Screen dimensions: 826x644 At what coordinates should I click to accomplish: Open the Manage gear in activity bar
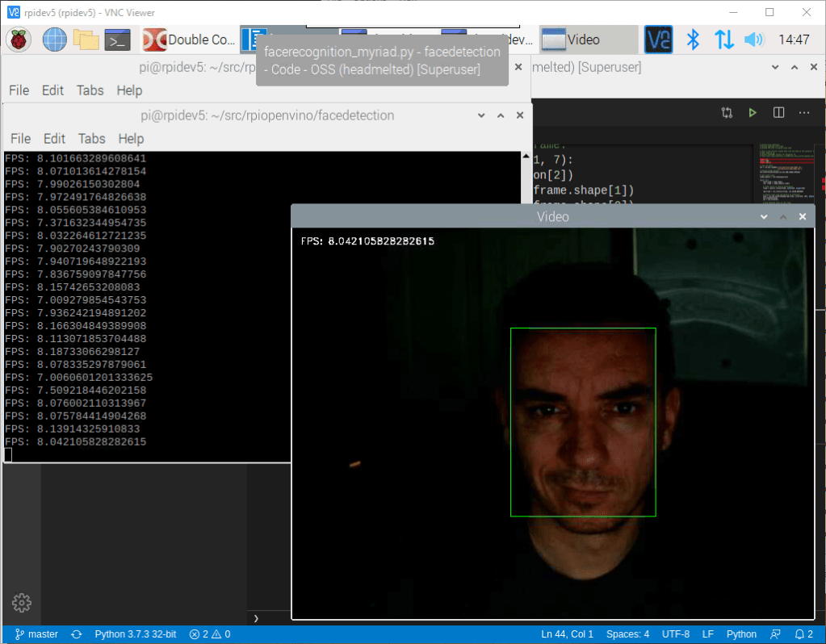[22, 602]
